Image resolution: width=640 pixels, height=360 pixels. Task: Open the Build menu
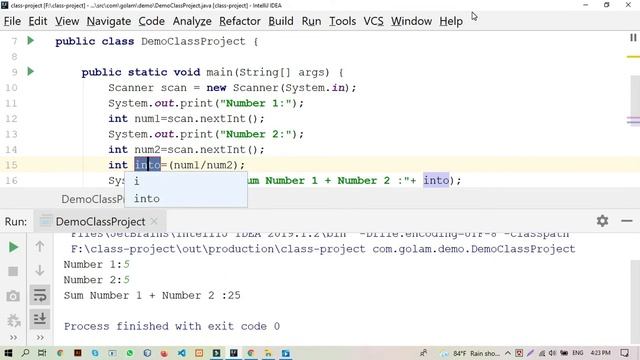[x=281, y=21]
